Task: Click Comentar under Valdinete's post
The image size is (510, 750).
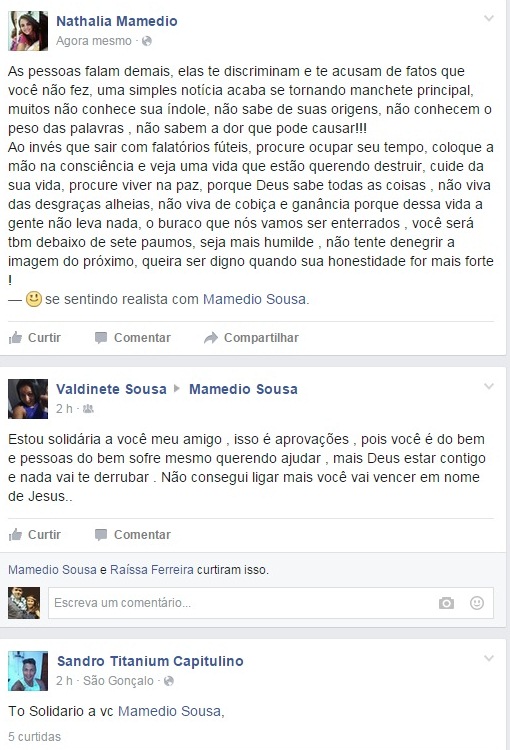Action: pos(133,535)
